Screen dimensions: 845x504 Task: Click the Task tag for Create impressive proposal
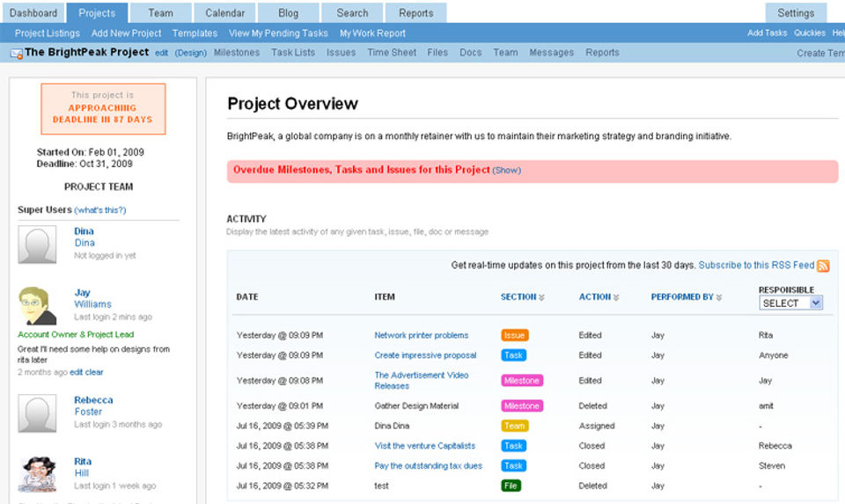pos(513,355)
